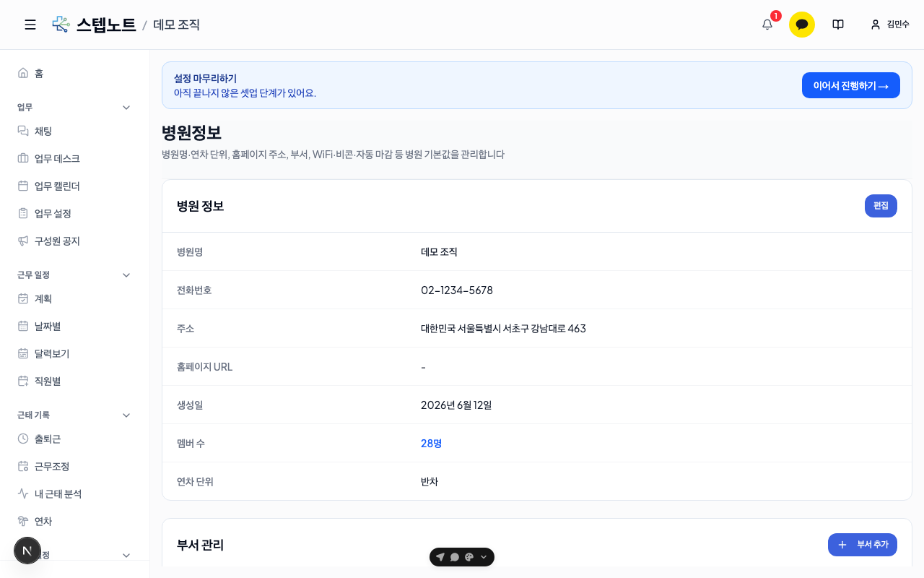
Task: Click the palm tree icon for 연차
Action: (x=23, y=521)
